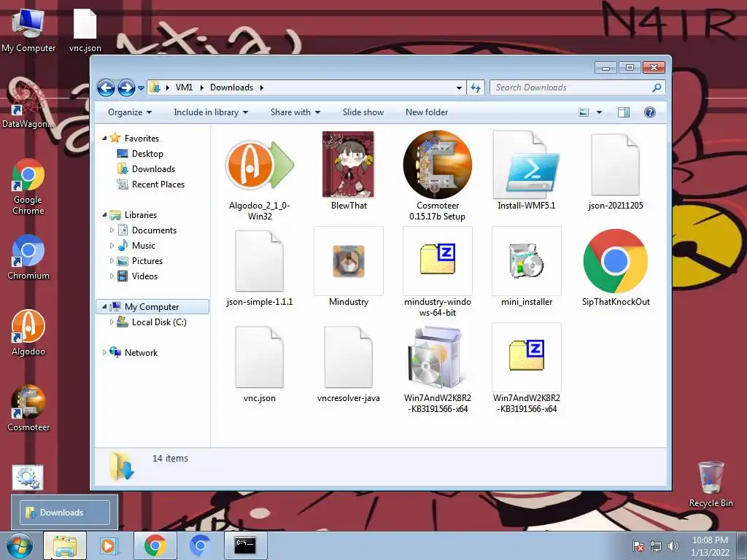Toggle the preview pane
The width and height of the screenshot is (747, 560).
624,112
